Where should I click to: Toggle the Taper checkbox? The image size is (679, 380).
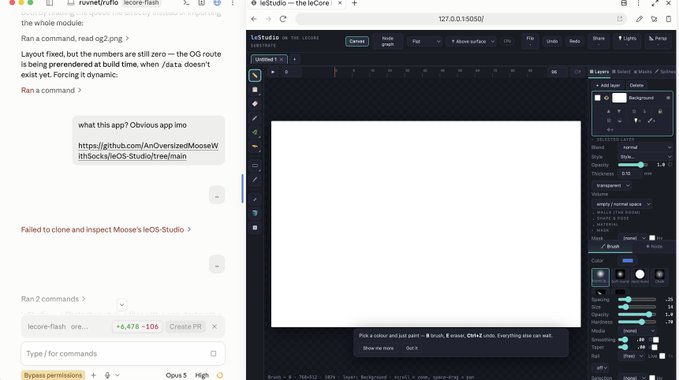point(654,347)
